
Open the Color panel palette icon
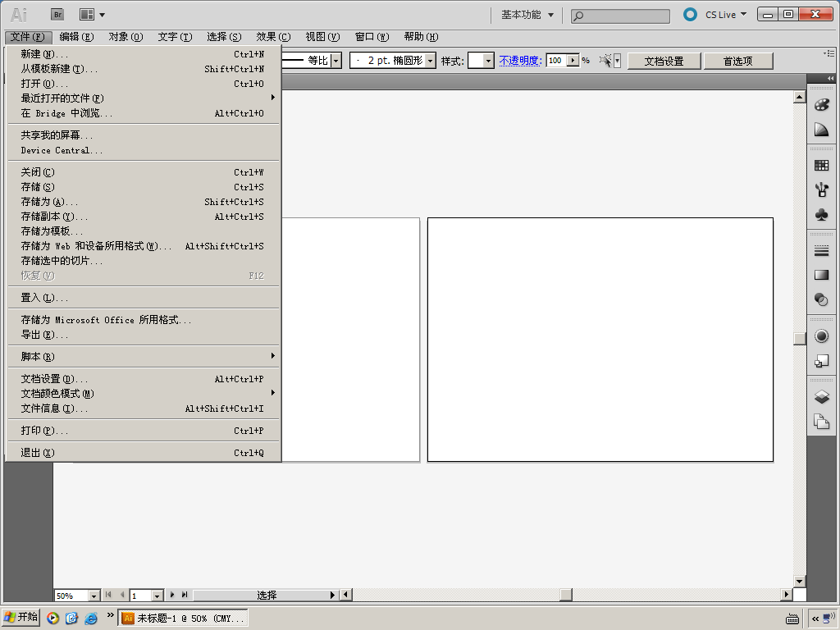pyautogui.click(x=821, y=104)
